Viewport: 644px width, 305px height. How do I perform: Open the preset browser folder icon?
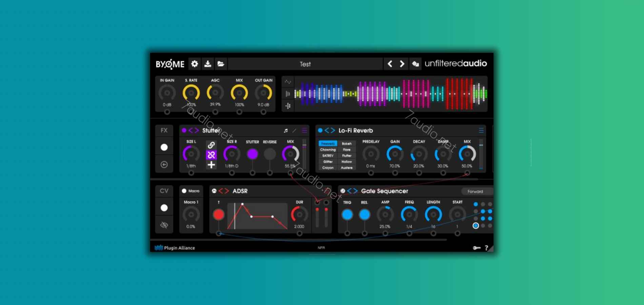(x=221, y=64)
